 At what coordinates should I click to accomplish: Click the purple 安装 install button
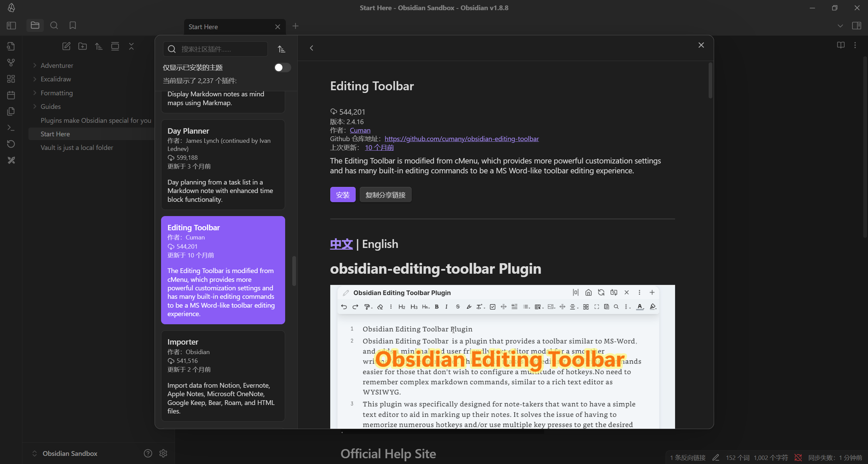(x=343, y=195)
